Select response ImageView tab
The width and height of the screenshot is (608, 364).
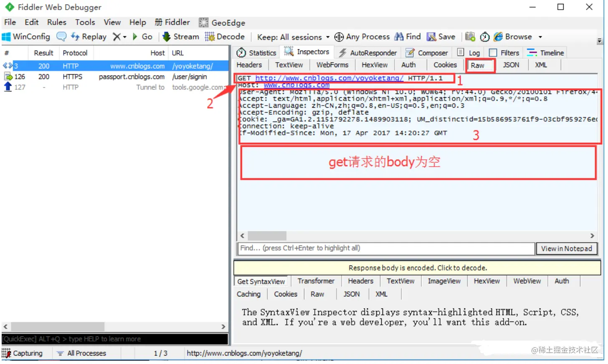[444, 281]
